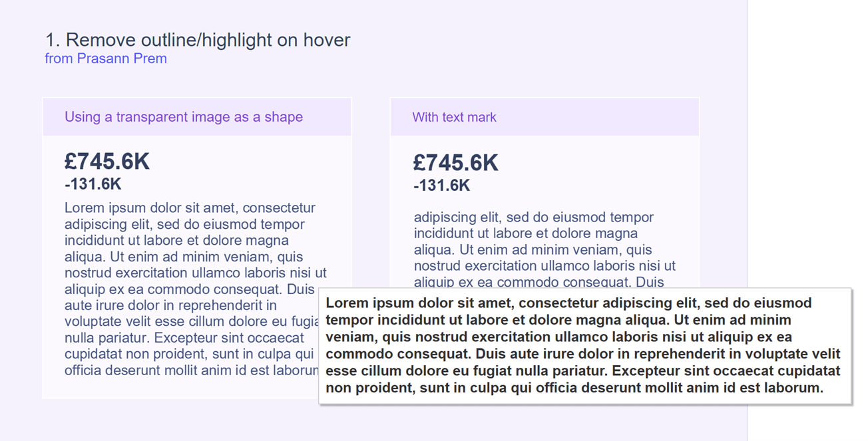The height and width of the screenshot is (441, 868).
Task: Click the bold tooltip's first line "Lorem ipsum dolor"
Action: (568, 303)
